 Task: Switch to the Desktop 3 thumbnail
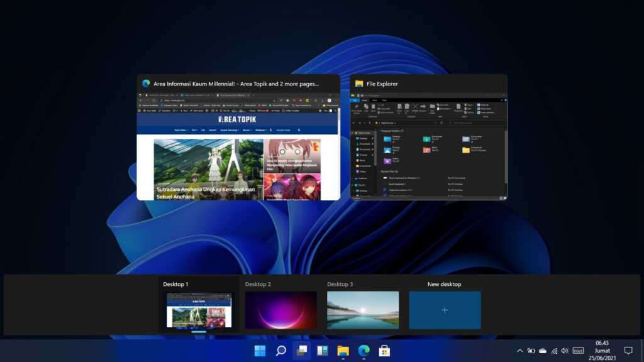click(363, 310)
